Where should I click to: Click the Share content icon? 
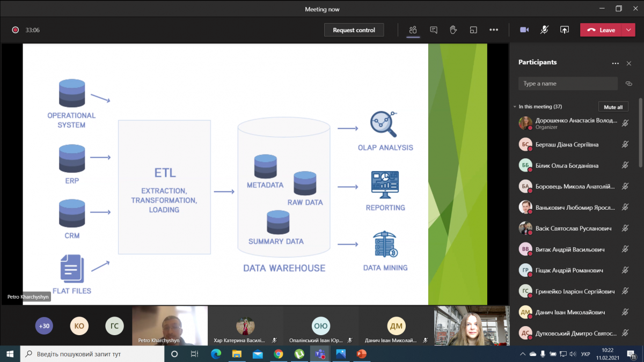point(564,30)
